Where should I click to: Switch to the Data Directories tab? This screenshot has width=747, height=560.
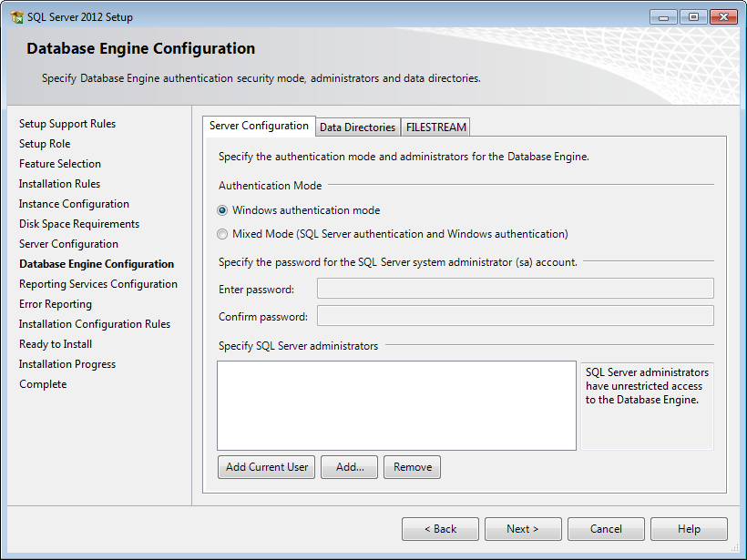tap(357, 127)
